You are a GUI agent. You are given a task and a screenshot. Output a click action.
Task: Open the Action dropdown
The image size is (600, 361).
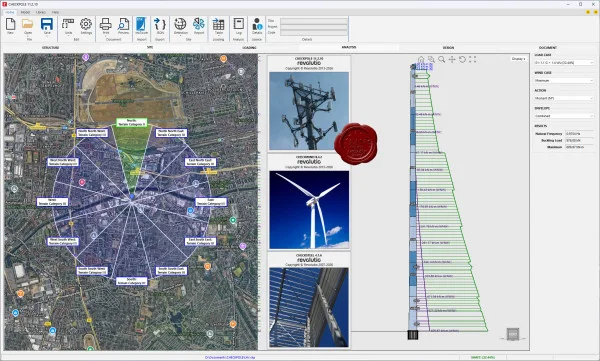point(564,98)
